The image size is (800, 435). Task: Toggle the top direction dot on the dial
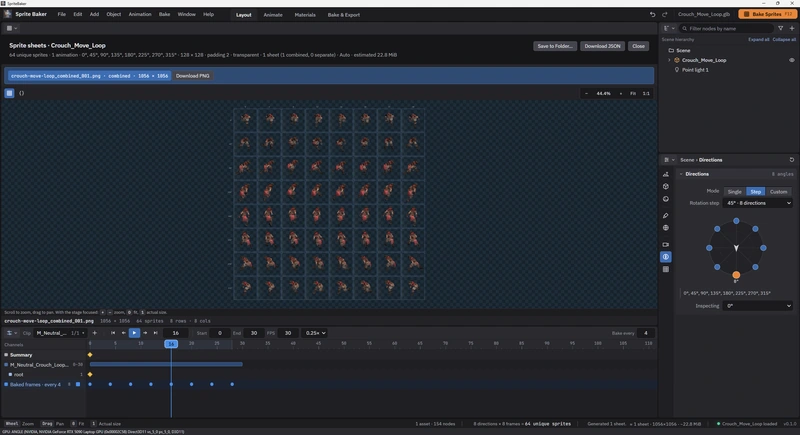[736, 221]
